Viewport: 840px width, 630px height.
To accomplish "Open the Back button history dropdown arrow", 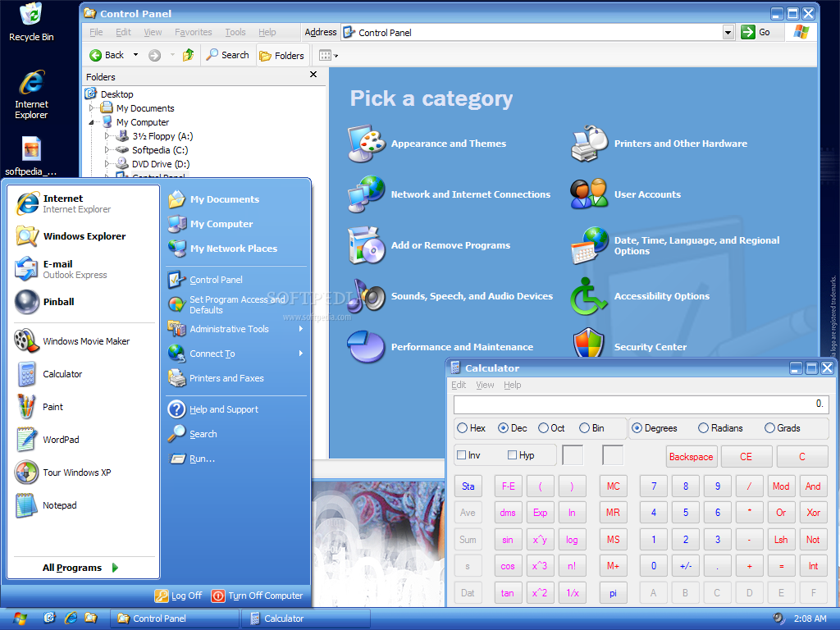I will [135, 55].
